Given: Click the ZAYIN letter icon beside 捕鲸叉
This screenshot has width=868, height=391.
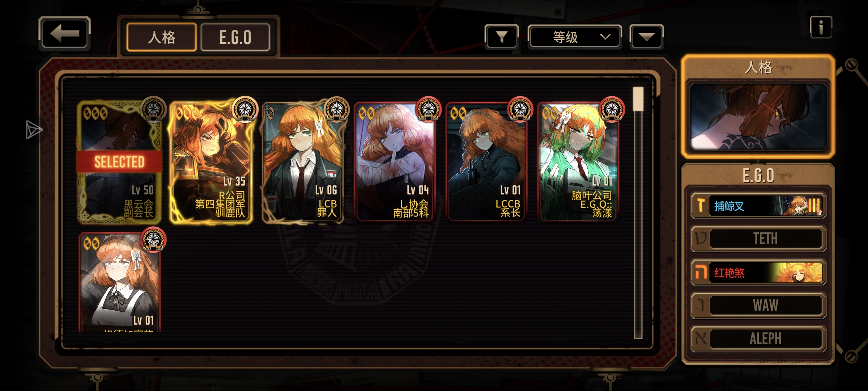Looking at the screenshot, I should tap(701, 206).
